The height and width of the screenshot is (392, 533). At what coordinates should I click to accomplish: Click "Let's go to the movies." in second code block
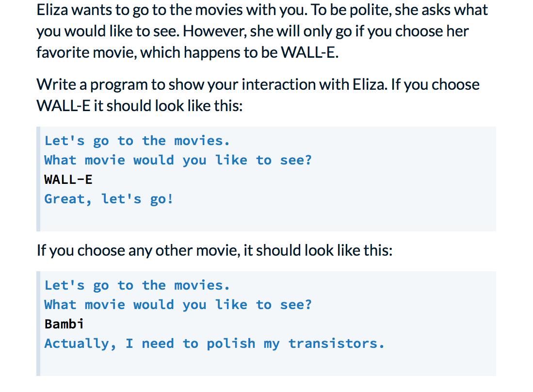coord(137,285)
